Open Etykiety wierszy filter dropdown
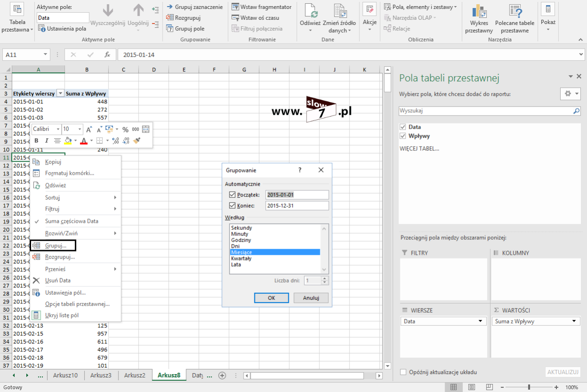This screenshot has height=392, width=587. tap(60, 94)
